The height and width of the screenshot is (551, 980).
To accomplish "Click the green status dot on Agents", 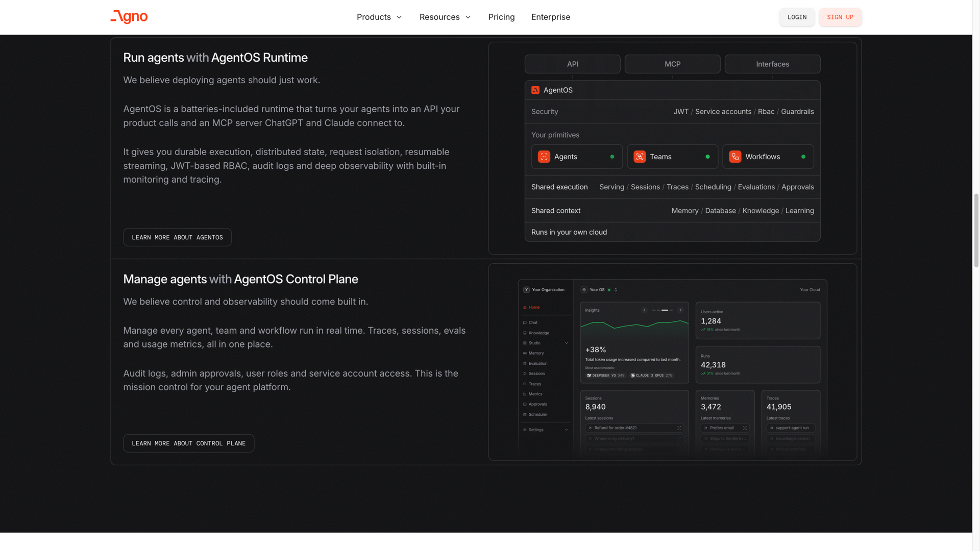I will (612, 157).
